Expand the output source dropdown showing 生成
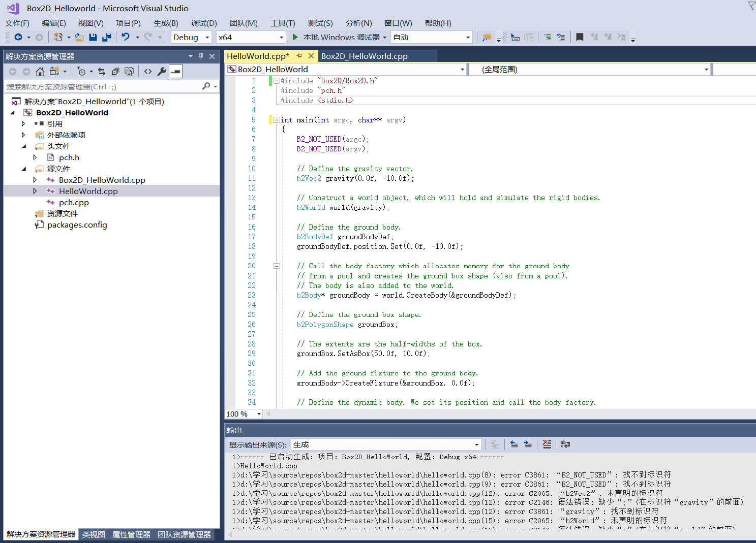This screenshot has width=756, height=543. click(476, 445)
